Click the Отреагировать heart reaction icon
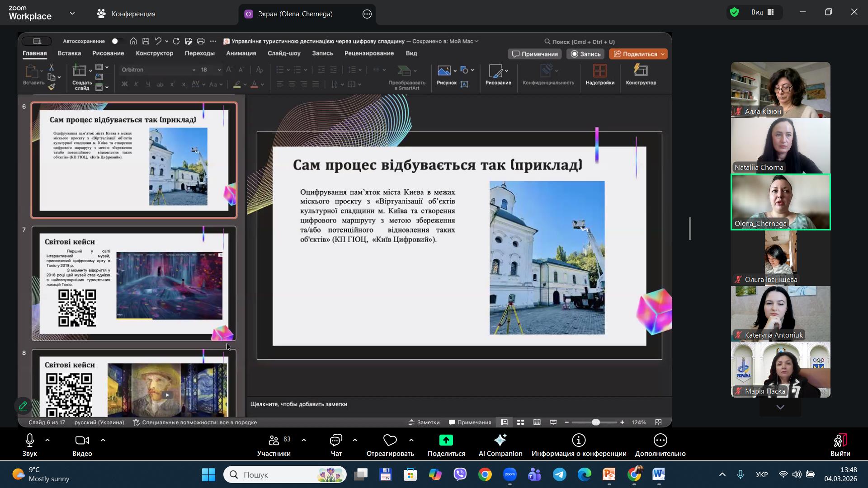This screenshot has height=488, width=868. (x=390, y=440)
